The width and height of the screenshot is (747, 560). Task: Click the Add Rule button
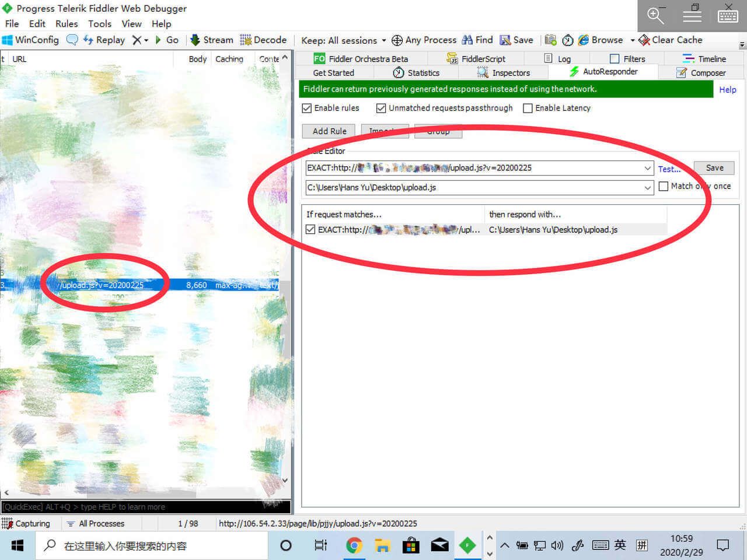pos(330,131)
